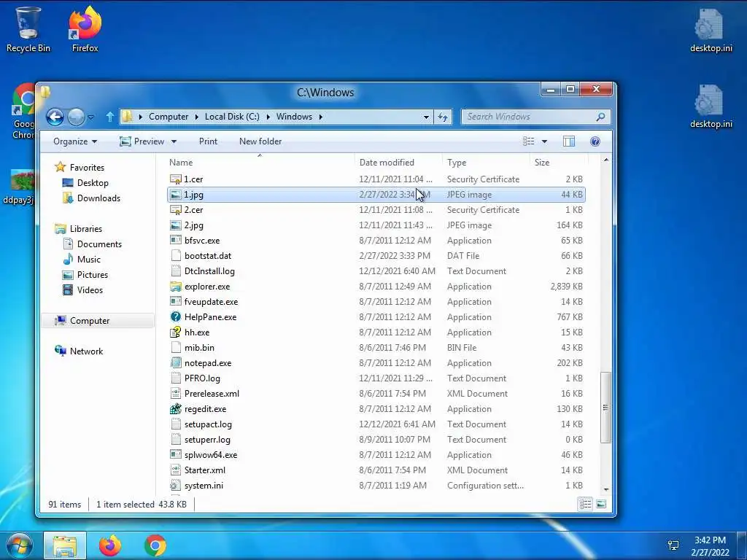This screenshot has width=747, height=560.
Task: Click the splwow64.exe file name
Action: click(211, 455)
